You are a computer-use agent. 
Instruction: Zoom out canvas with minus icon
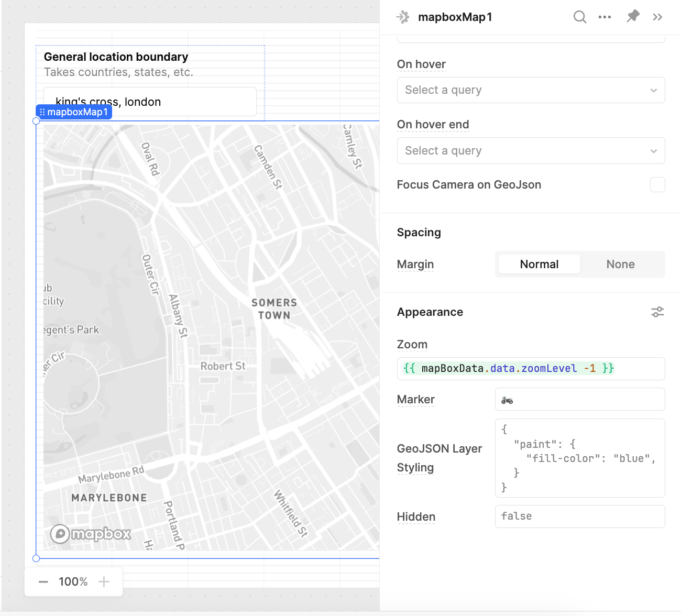pos(43,581)
